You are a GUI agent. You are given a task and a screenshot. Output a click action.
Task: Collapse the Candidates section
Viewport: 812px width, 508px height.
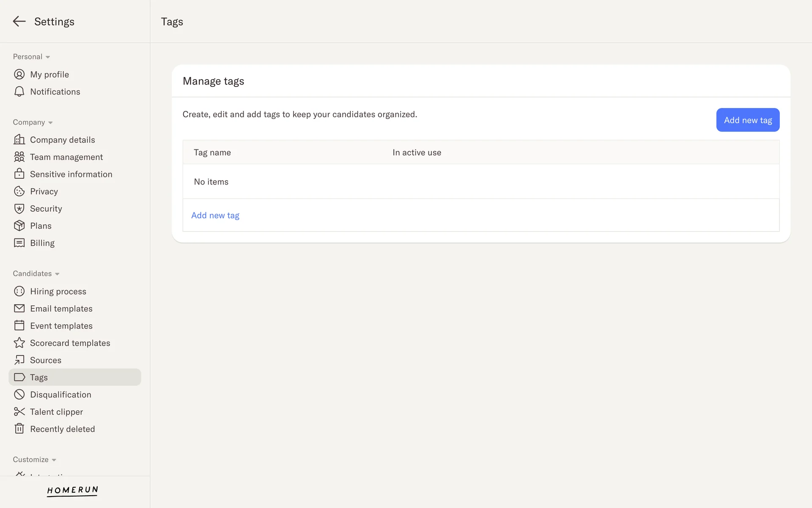tap(57, 274)
